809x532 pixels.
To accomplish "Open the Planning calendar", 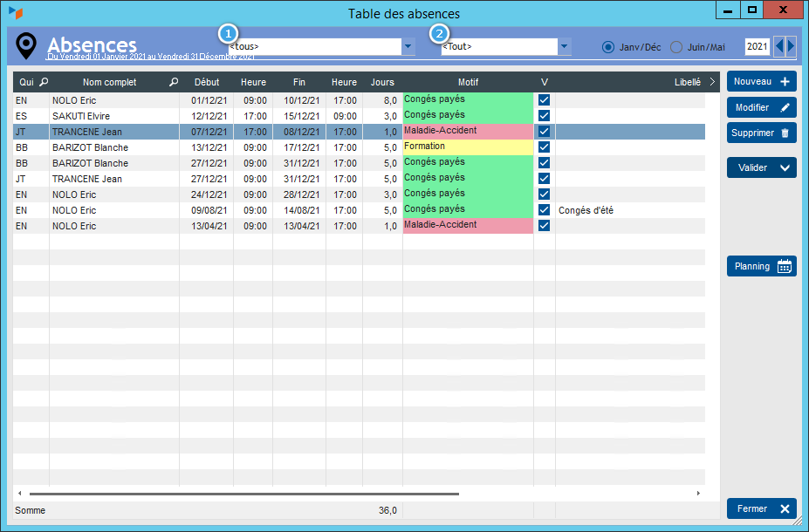I will [x=761, y=267].
